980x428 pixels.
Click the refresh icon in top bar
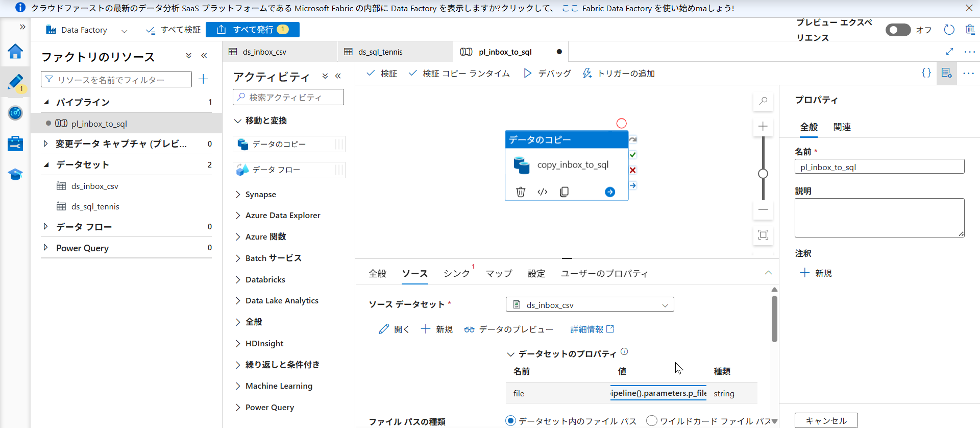(x=949, y=30)
